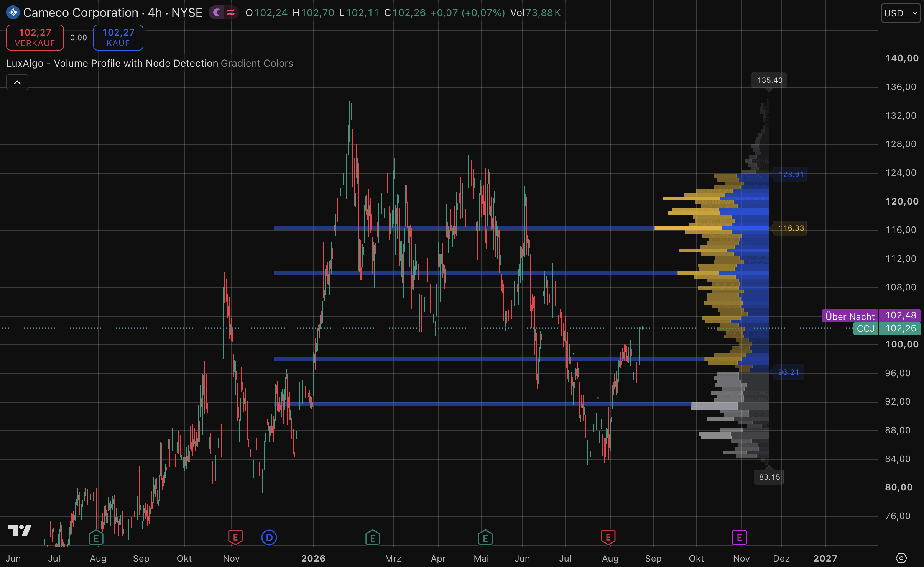
Task: Click the pink approximately-equal indicator icon
Action: point(231,13)
